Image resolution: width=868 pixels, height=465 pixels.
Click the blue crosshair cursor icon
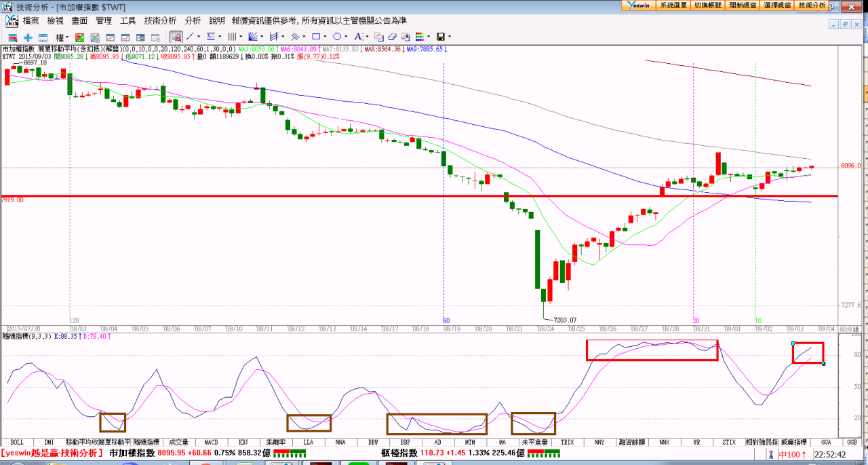pyautogui.click(x=28, y=37)
